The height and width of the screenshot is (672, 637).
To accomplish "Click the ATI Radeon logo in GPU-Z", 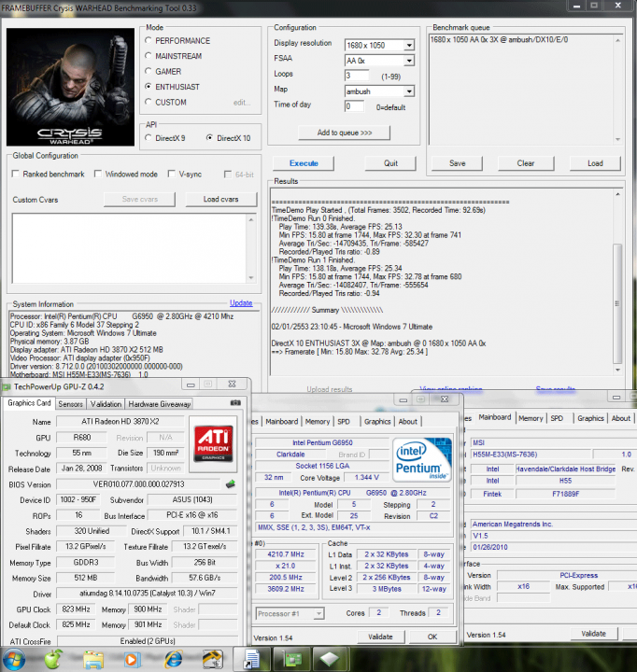I will (213, 443).
